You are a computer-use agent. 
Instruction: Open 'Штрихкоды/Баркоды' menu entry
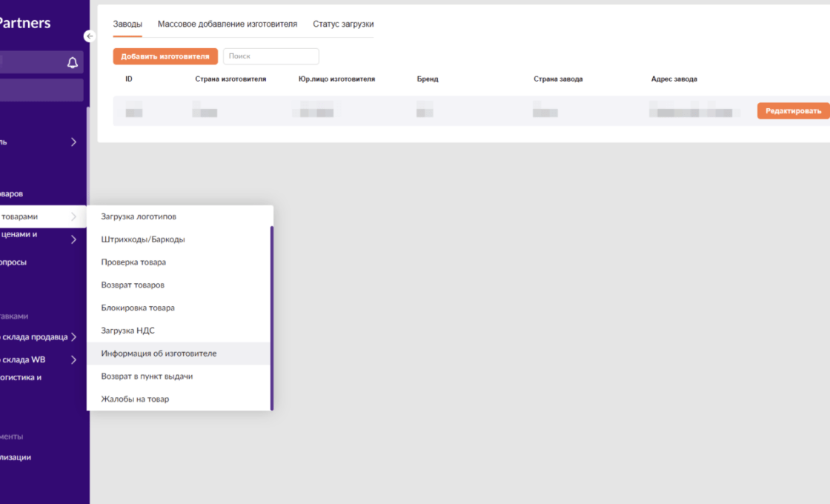tap(143, 239)
